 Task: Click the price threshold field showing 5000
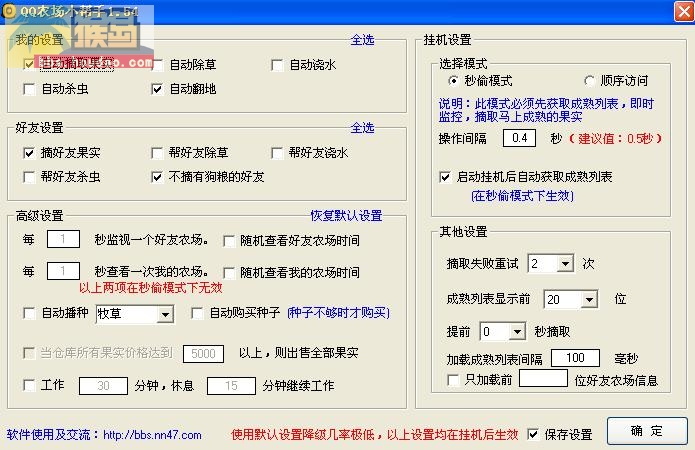[x=203, y=354]
